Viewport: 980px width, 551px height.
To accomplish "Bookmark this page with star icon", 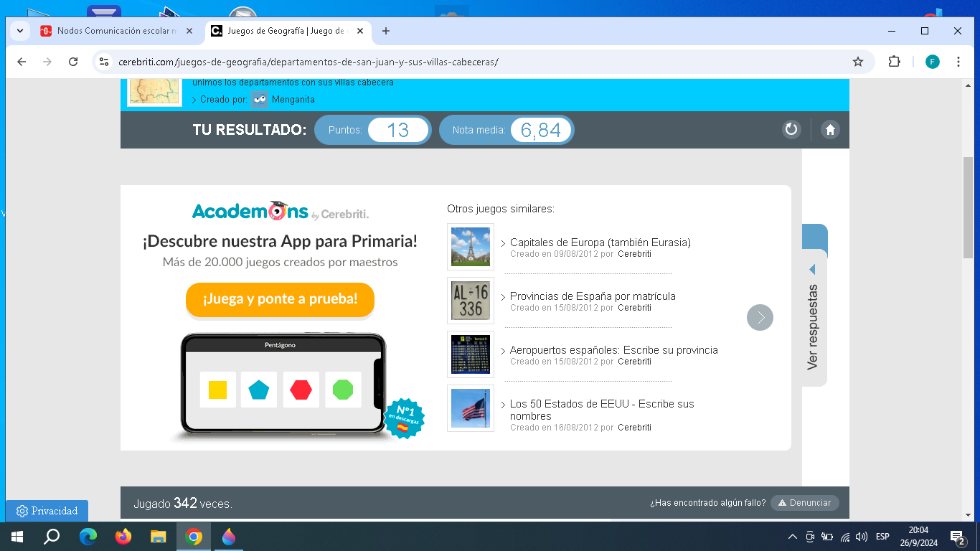I will (x=857, y=62).
